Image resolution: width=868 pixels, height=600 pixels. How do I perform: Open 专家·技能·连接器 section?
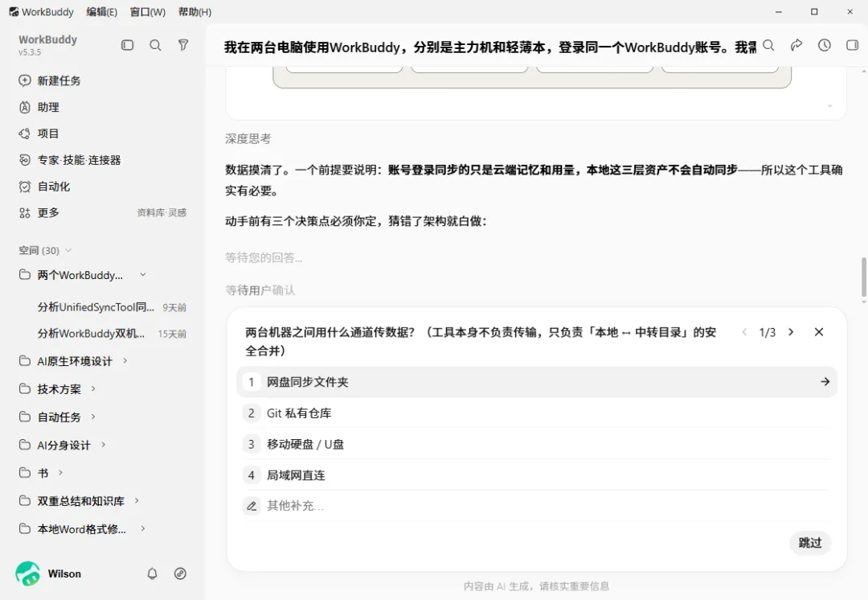click(x=70, y=160)
